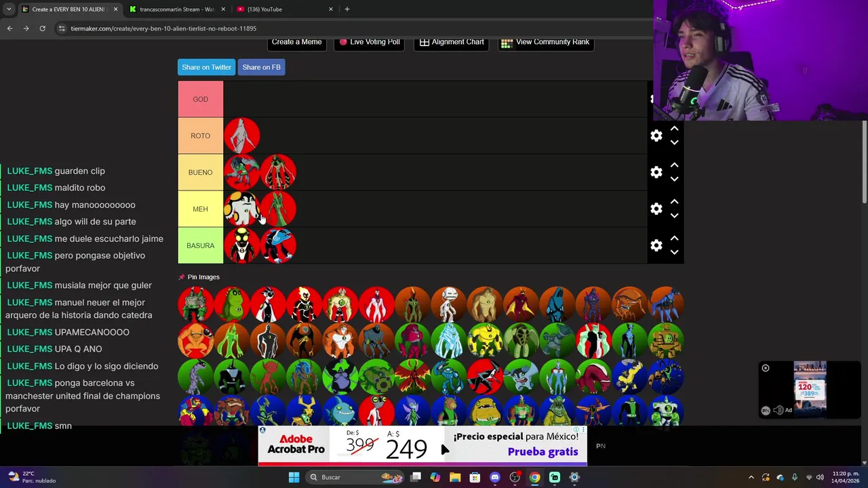Image resolution: width=868 pixels, height=488 pixels.
Task: Pick black Alien X from the pool
Action: click(x=268, y=340)
